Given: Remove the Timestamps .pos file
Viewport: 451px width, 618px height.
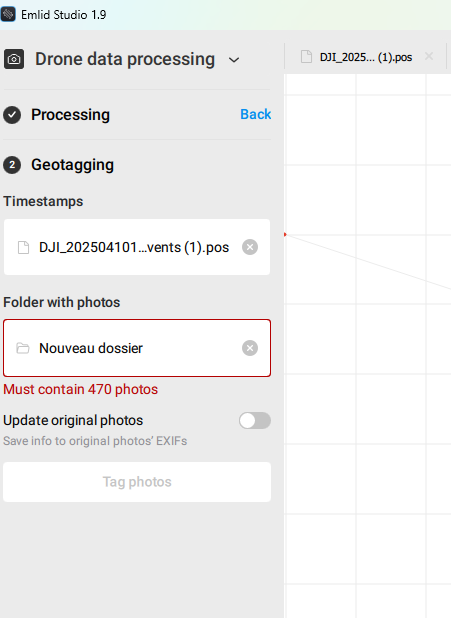Looking at the screenshot, I should click(x=250, y=247).
